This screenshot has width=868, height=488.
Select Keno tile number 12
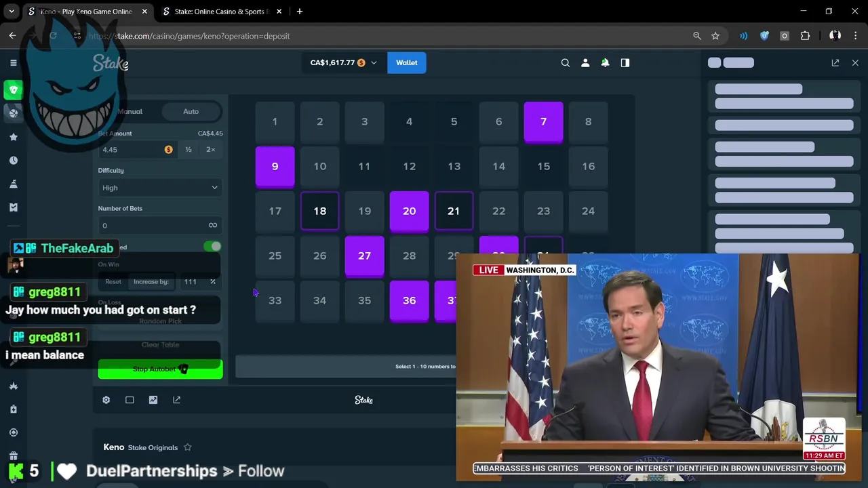click(x=409, y=167)
